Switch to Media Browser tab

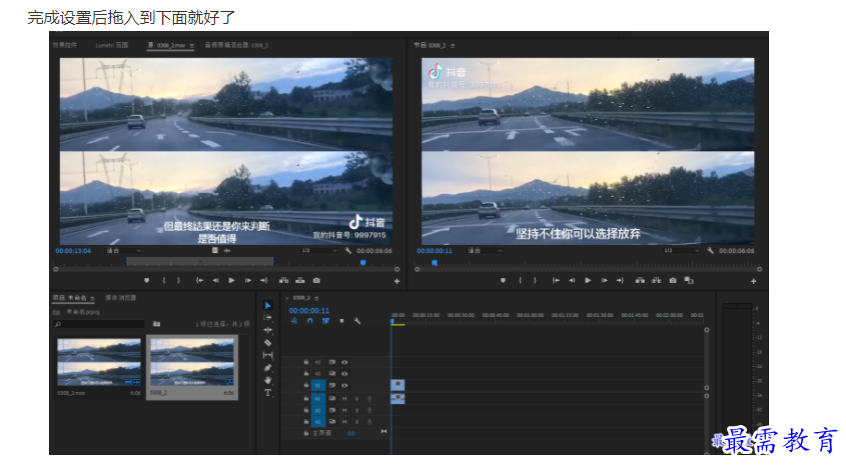(120, 298)
